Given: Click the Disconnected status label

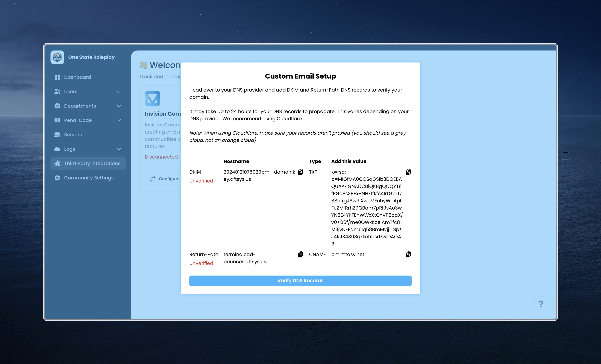Looking at the screenshot, I should (161, 157).
